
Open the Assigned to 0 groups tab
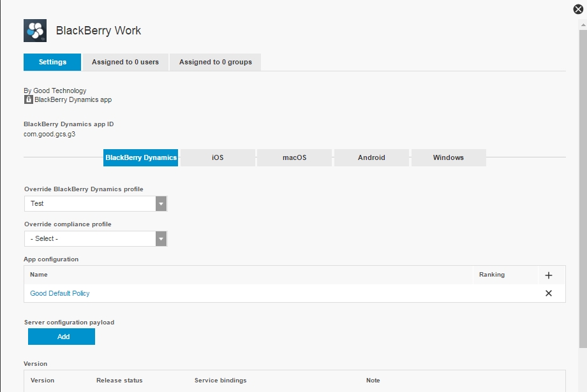pyautogui.click(x=215, y=62)
